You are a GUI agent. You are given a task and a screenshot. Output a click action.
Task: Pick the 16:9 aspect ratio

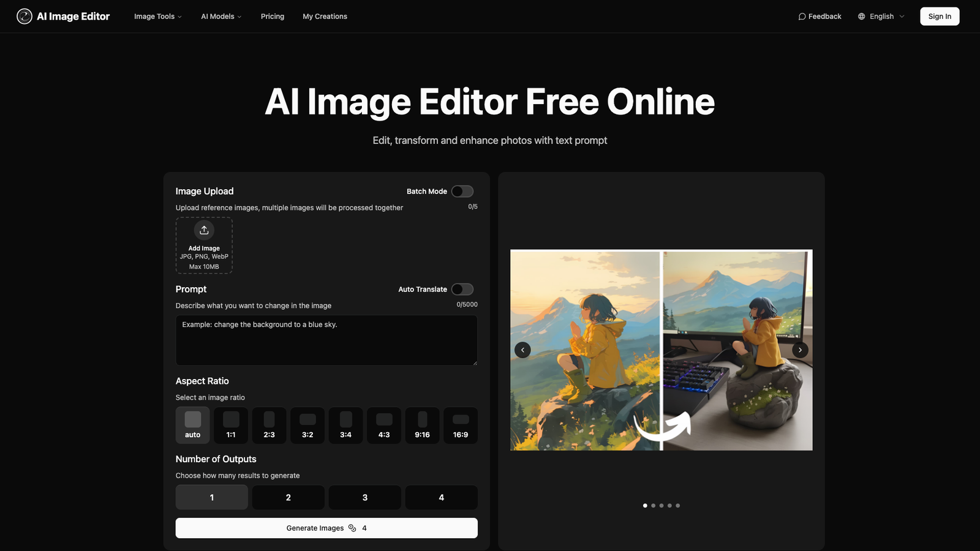[461, 425]
